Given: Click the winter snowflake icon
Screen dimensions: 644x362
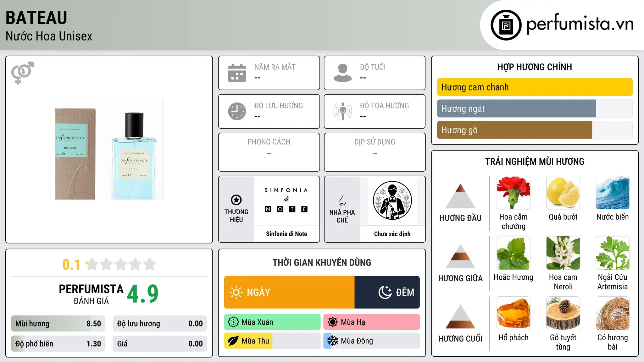Looking at the screenshot, I should pyautogui.click(x=333, y=341).
